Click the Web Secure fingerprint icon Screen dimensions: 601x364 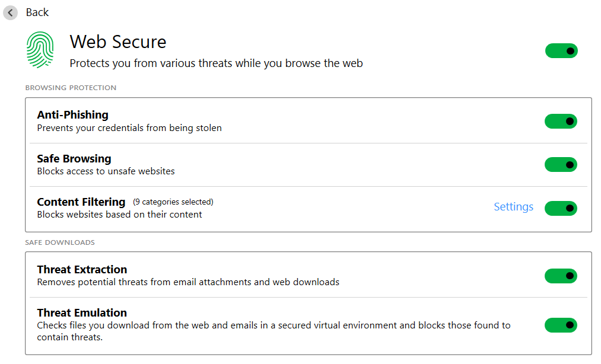tap(40, 50)
